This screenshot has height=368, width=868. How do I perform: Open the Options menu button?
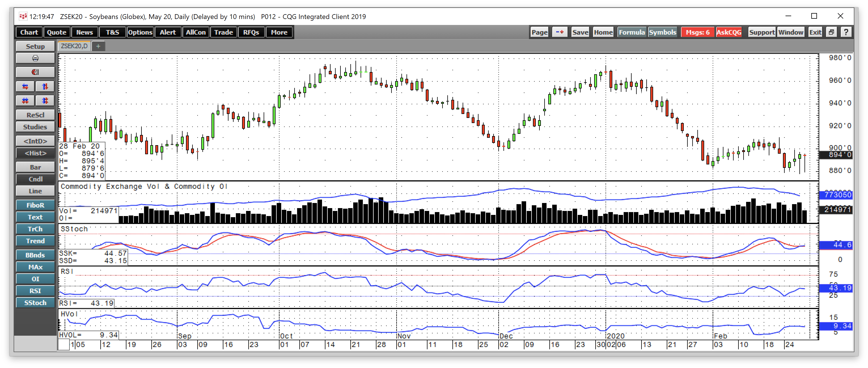(140, 32)
